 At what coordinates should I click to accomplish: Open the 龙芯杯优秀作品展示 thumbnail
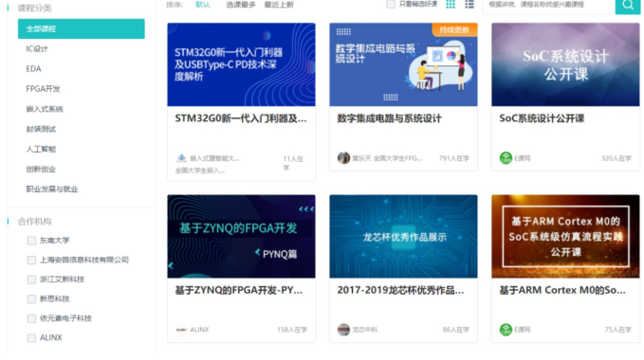pos(403,237)
